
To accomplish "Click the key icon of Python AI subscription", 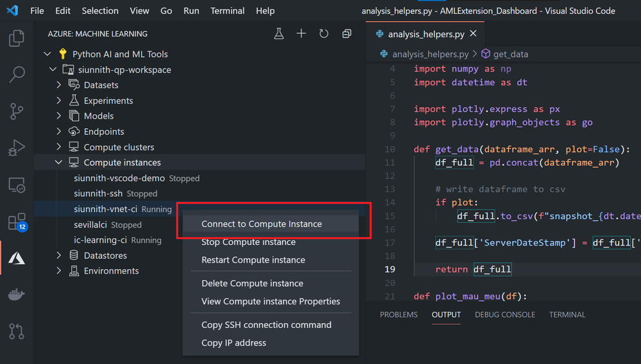I will click(62, 53).
